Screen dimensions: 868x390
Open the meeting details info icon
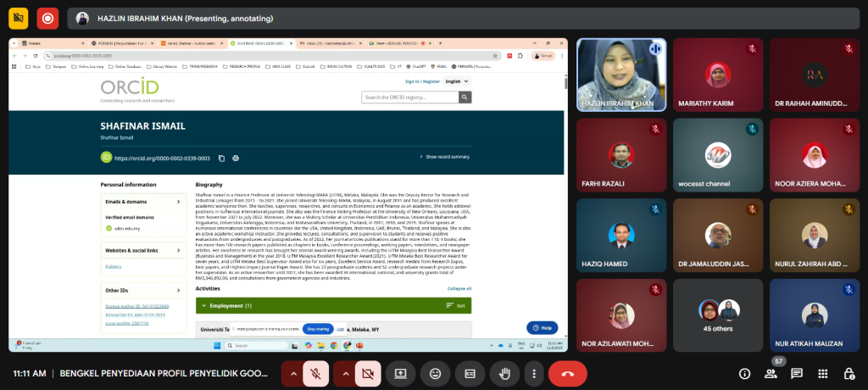click(x=744, y=373)
